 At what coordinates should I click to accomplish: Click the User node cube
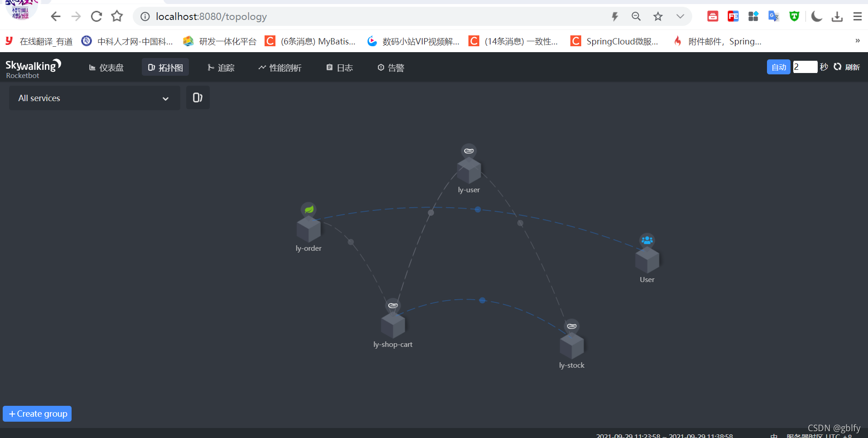pos(647,260)
